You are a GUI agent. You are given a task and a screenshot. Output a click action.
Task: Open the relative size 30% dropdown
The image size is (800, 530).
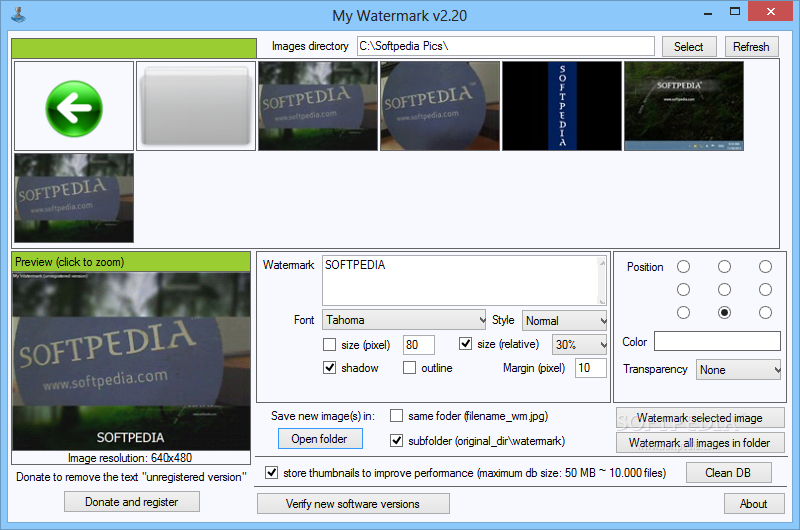pos(580,345)
